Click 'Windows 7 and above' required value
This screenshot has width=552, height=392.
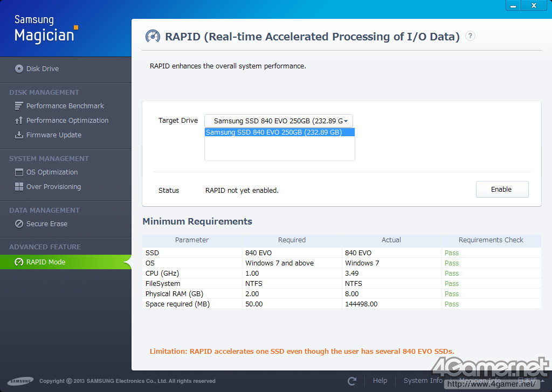[280, 263]
